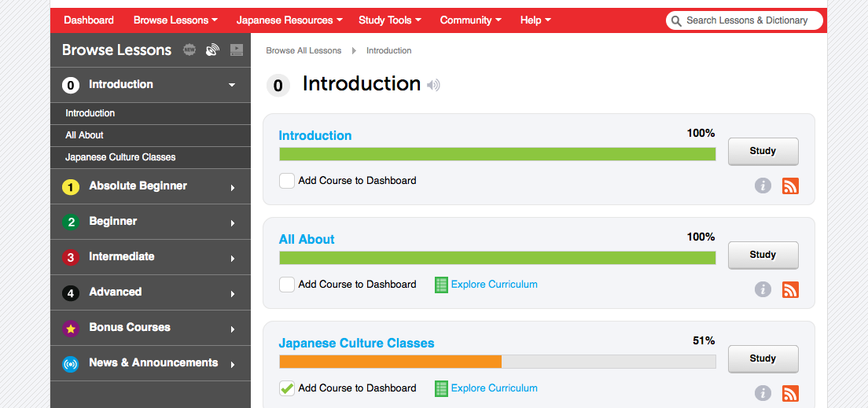This screenshot has width=868, height=408.
Task: Click the audio lessons icon in sidebar header
Action: [212, 50]
